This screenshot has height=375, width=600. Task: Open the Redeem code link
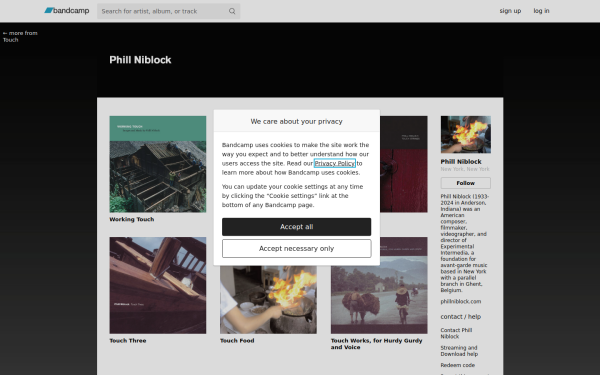(x=457, y=365)
